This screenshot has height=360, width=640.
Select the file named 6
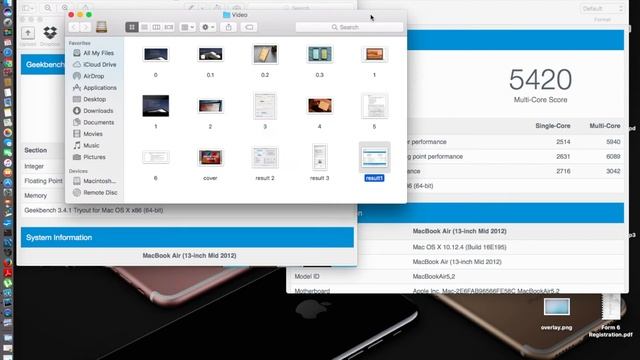point(156,157)
